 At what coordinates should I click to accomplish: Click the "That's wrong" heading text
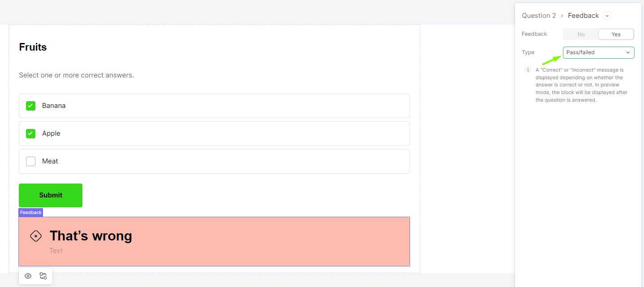point(91,236)
